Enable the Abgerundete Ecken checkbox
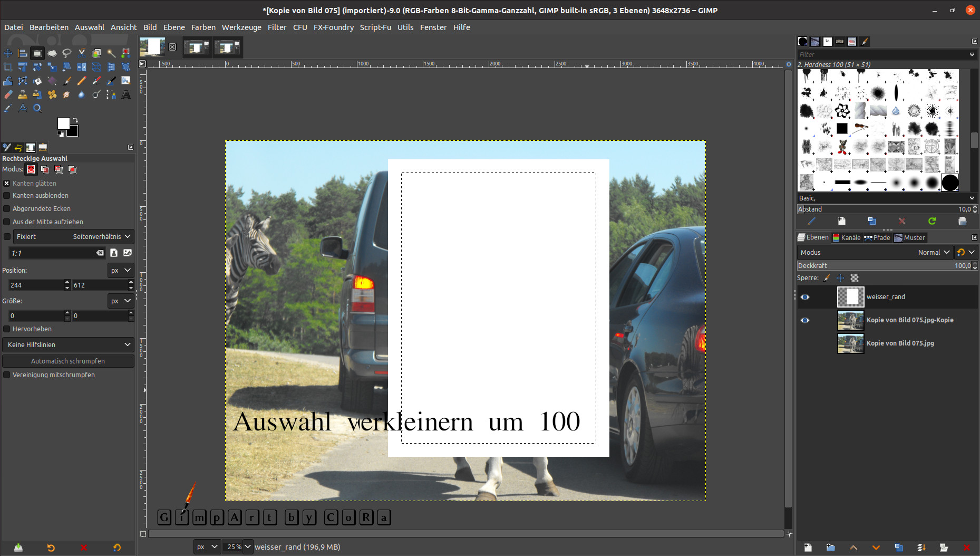The width and height of the screenshot is (980, 556). (x=7, y=209)
